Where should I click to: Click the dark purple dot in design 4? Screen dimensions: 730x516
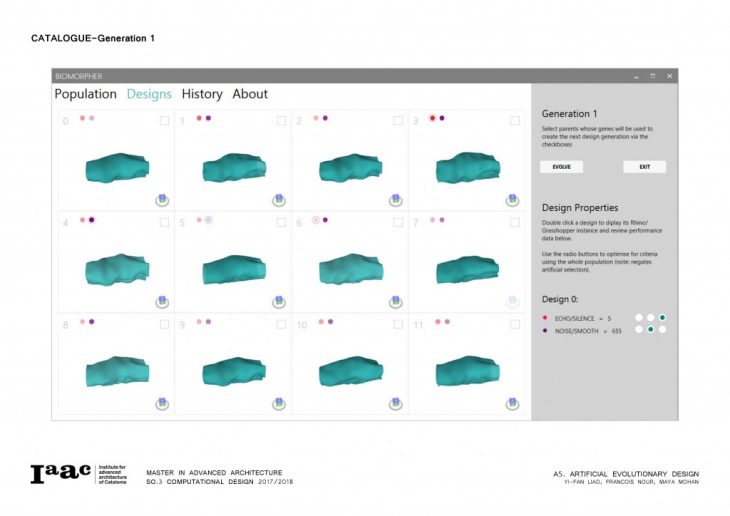point(92,220)
